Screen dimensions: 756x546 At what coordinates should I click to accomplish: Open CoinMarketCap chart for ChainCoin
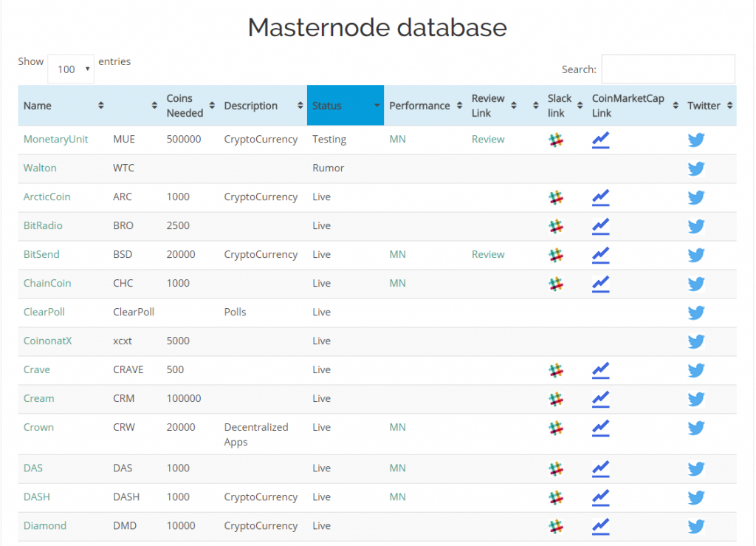tap(601, 284)
